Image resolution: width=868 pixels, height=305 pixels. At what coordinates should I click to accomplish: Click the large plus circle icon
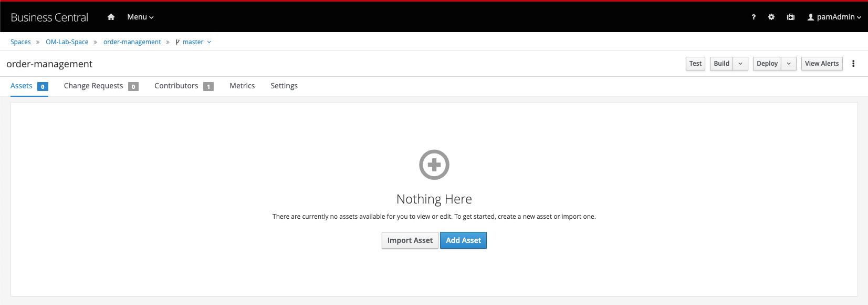[x=434, y=165]
